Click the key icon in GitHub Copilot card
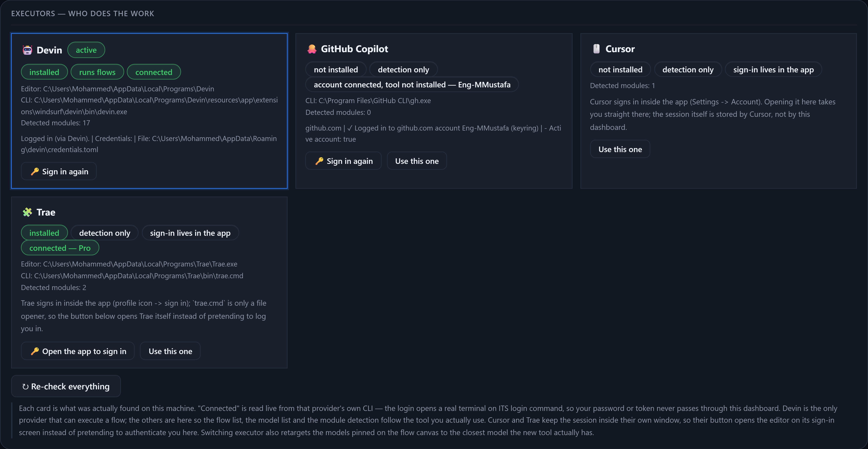This screenshot has height=449, width=868. [x=319, y=161]
